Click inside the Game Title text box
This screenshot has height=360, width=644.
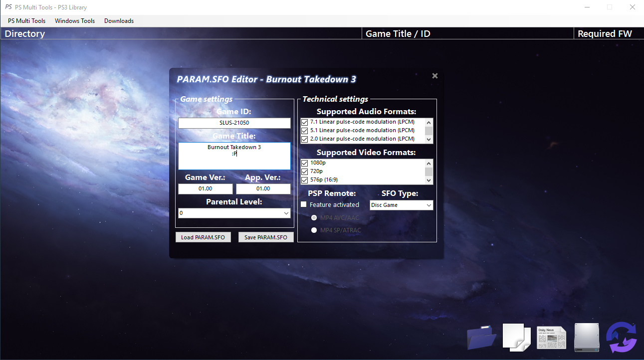[x=234, y=156]
